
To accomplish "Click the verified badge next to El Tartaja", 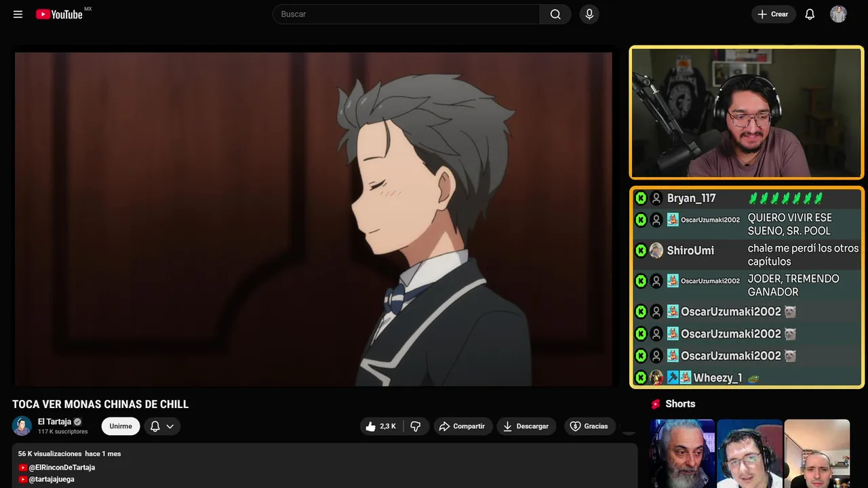I will (77, 422).
